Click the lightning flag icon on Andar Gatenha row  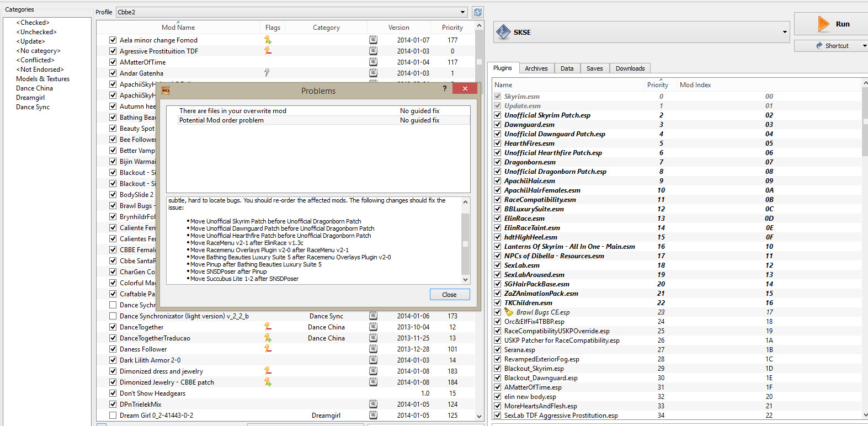267,73
